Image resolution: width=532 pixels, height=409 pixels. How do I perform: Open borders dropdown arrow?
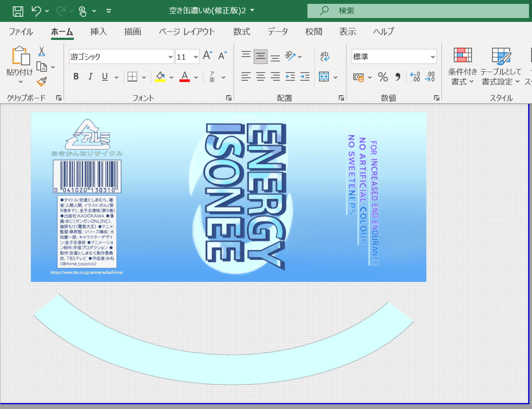[144, 77]
